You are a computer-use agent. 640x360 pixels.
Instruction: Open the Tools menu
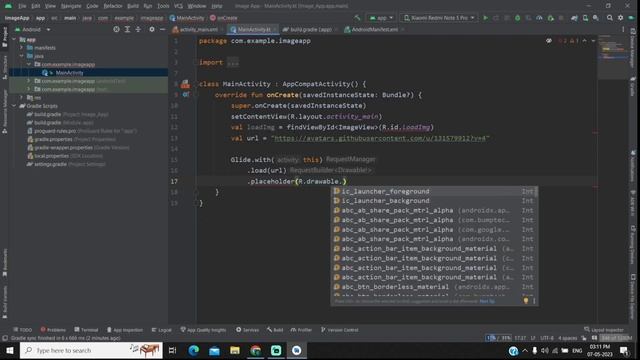tap(163, 6)
